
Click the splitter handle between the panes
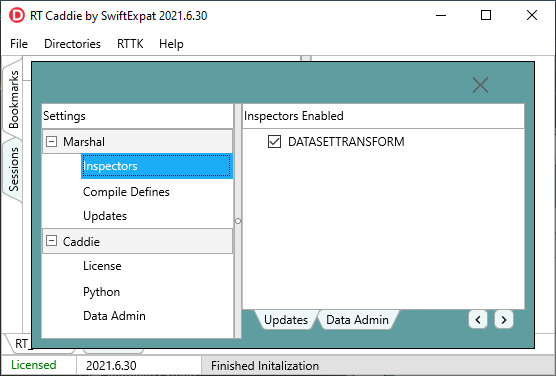pos(238,221)
